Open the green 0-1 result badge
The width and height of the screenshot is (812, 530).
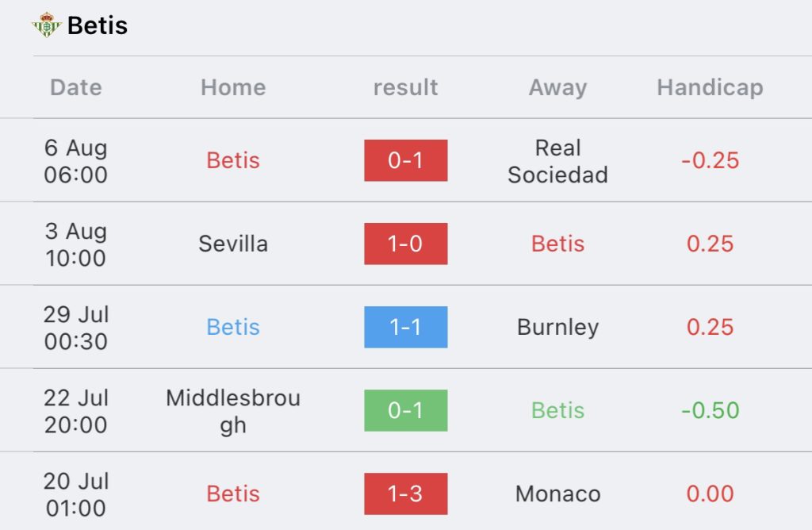pyautogui.click(x=405, y=410)
